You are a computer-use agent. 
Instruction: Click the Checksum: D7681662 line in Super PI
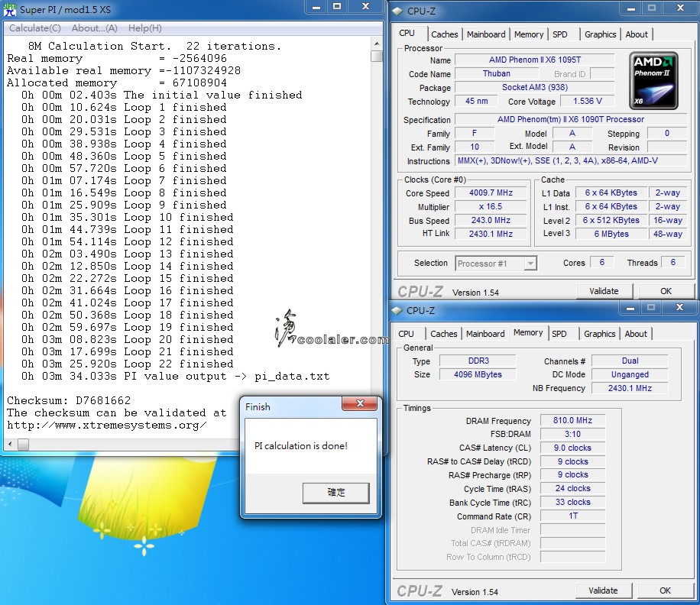(69, 400)
